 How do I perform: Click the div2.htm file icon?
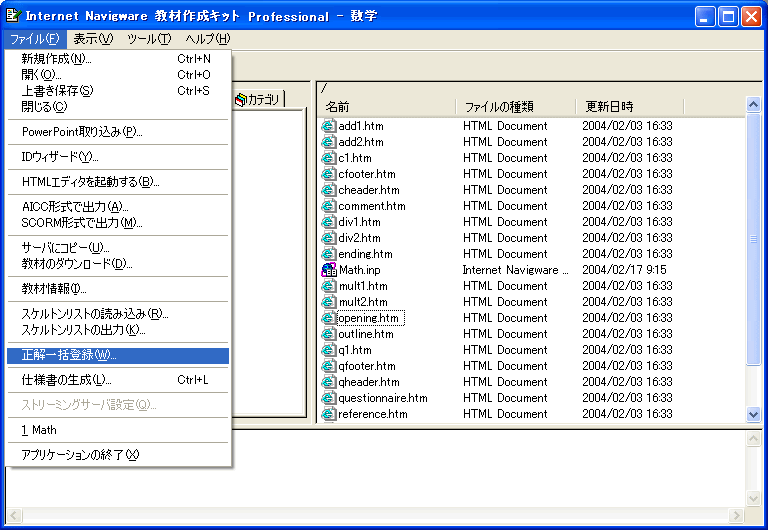328,238
